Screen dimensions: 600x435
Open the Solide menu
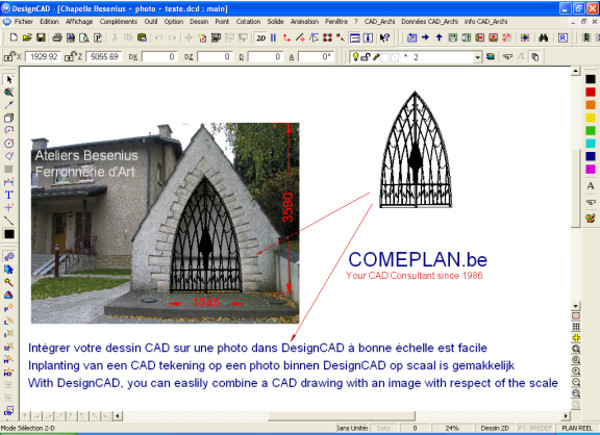(x=276, y=21)
